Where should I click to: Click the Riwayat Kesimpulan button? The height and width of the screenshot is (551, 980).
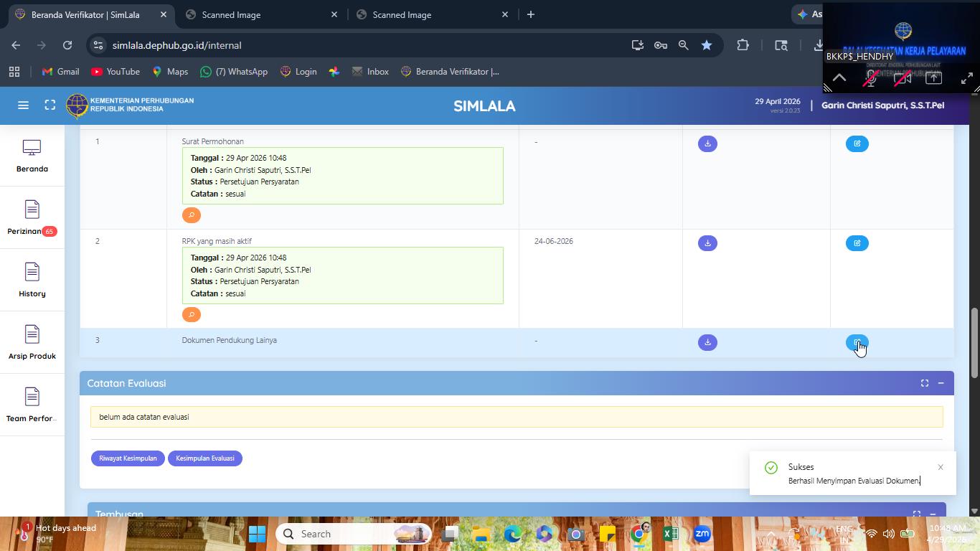(x=128, y=458)
